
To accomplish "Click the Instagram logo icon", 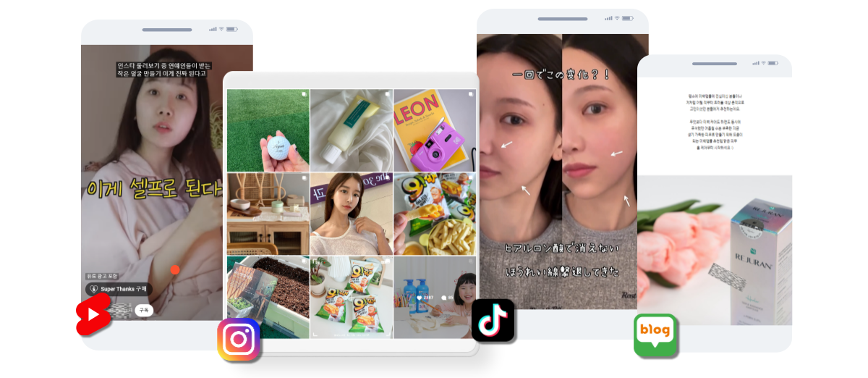I will click(239, 339).
